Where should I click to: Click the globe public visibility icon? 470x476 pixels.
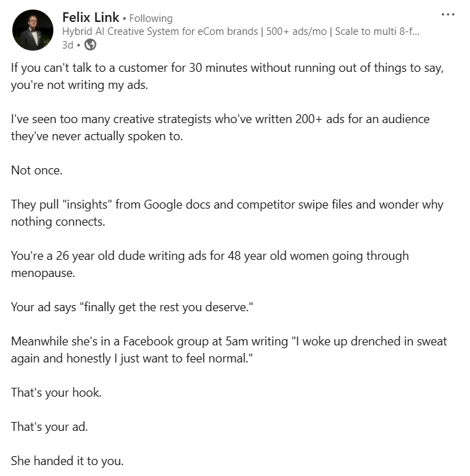(x=90, y=45)
